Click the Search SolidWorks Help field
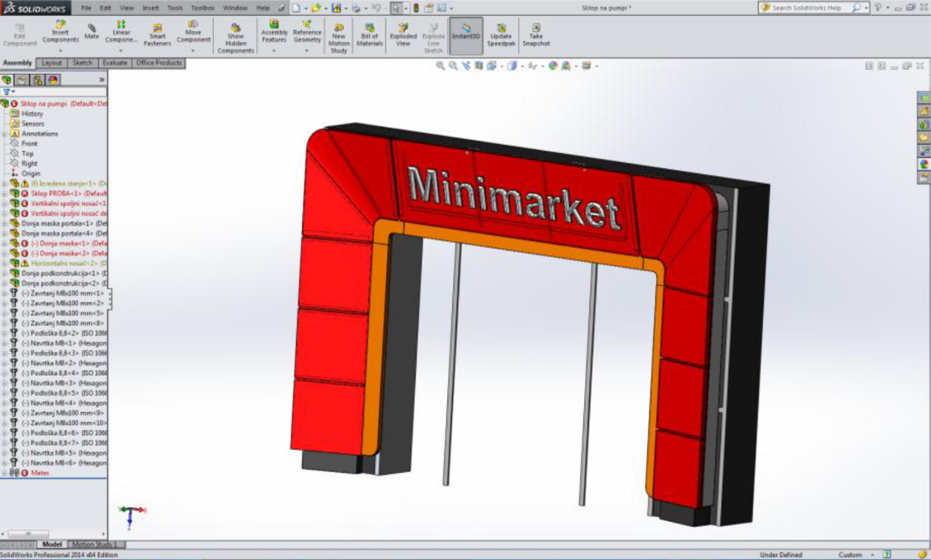 (x=806, y=8)
